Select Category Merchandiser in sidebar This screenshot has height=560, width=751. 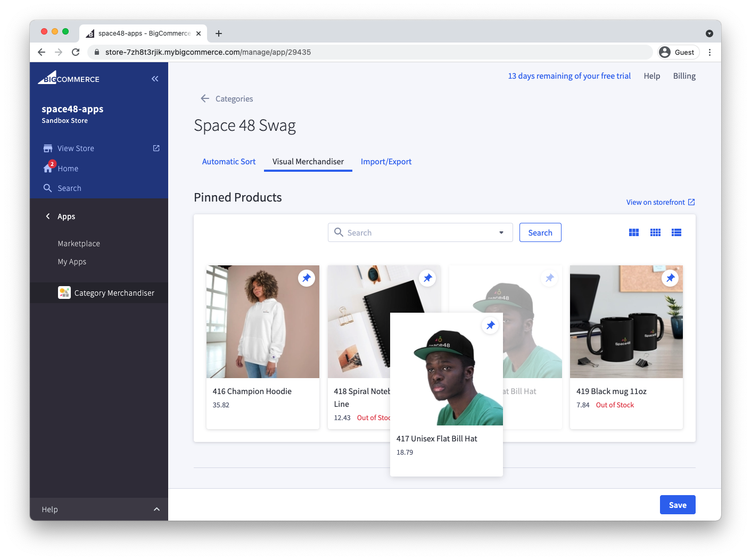click(99, 293)
